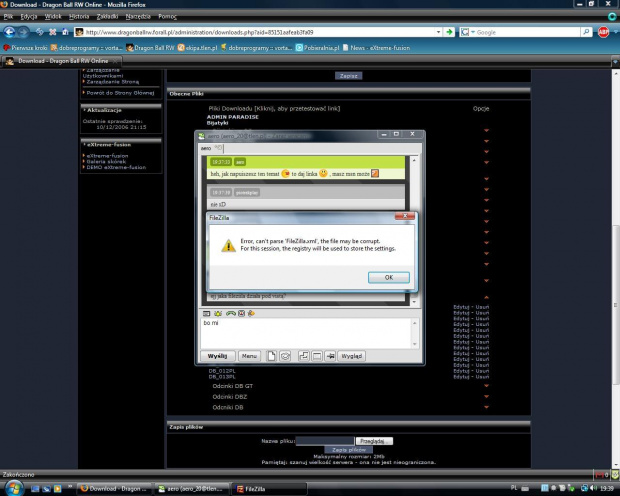Focus the Nazwa pliku input field
The image size is (620, 496).
coord(325,441)
